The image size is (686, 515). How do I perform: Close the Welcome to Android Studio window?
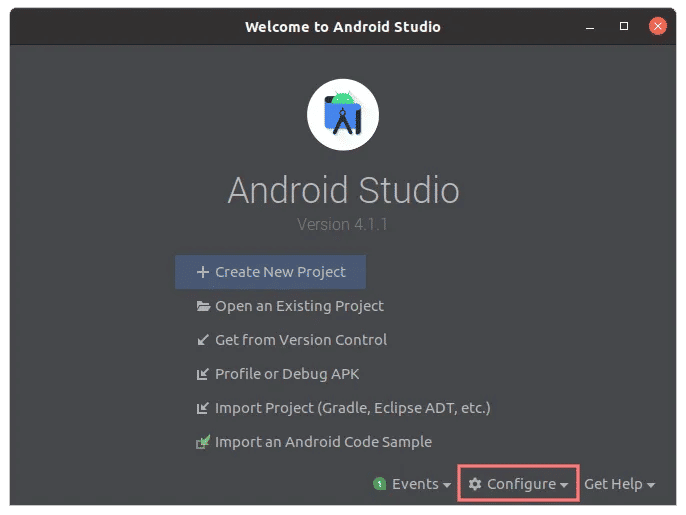[x=658, y=26]
